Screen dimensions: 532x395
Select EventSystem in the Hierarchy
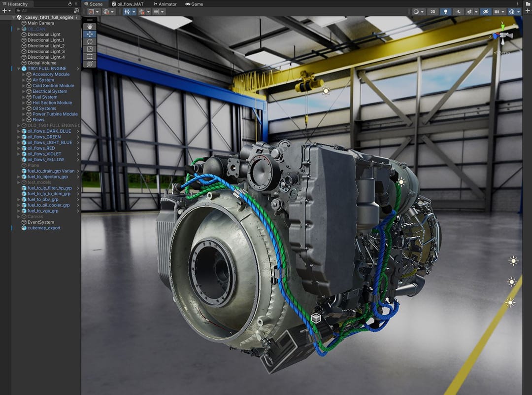coord(41,222)
